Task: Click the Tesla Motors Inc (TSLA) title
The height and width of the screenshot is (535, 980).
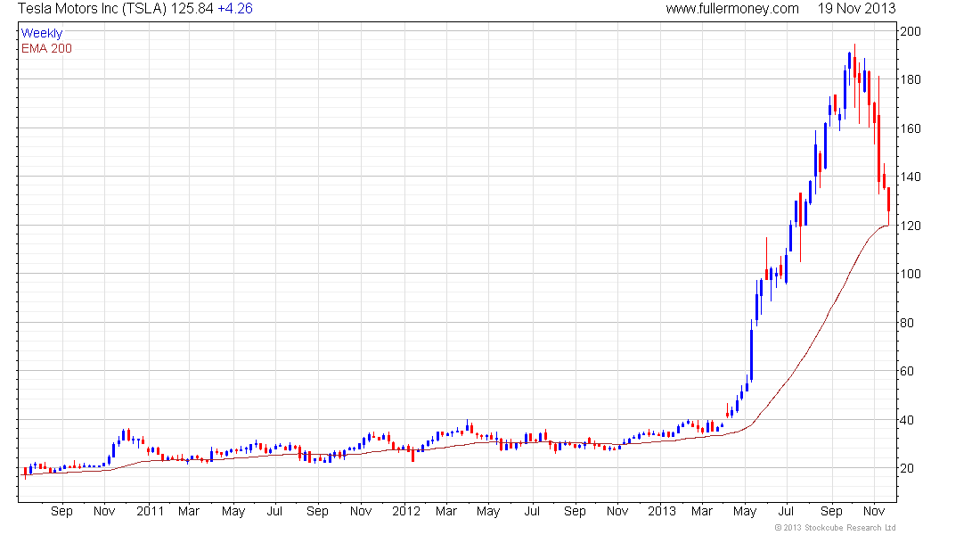Action: tap(92, 9)
